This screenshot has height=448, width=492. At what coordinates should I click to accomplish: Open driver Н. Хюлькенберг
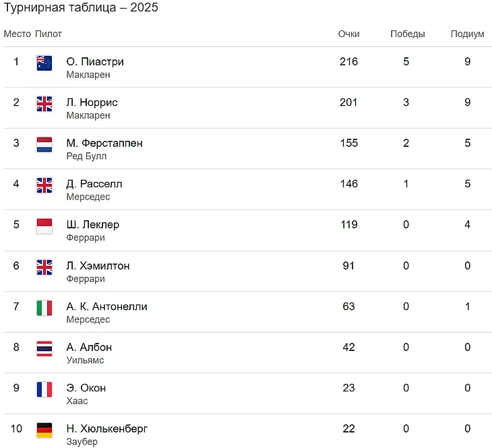tap(106, 429)
